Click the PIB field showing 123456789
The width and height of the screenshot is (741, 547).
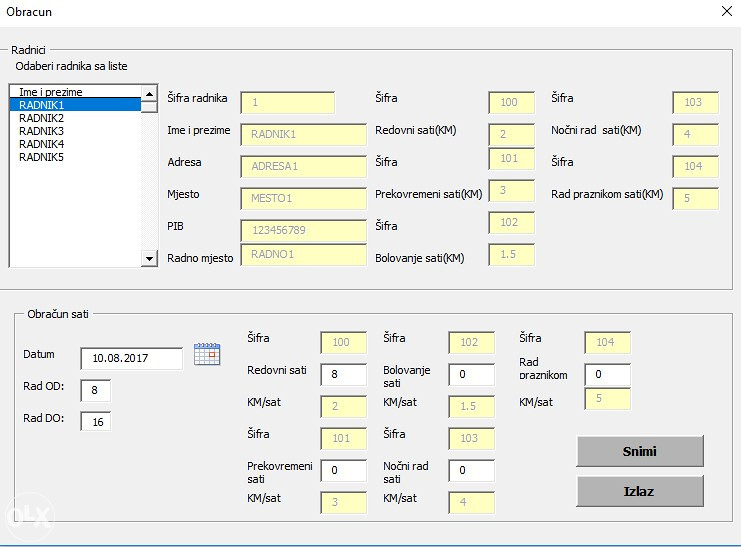(x=303, y=230)
